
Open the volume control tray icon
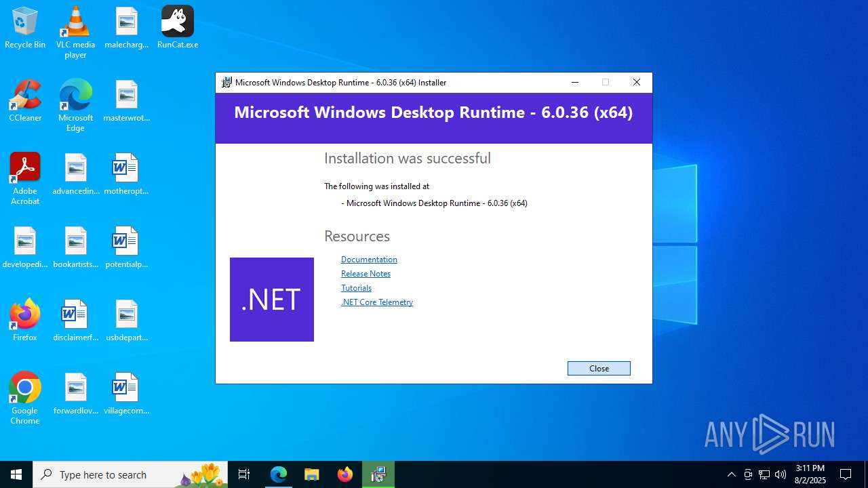tap(781, 474)
